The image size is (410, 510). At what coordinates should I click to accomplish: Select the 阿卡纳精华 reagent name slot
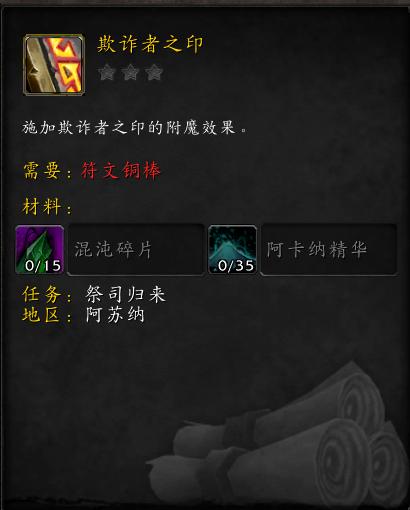329,250
